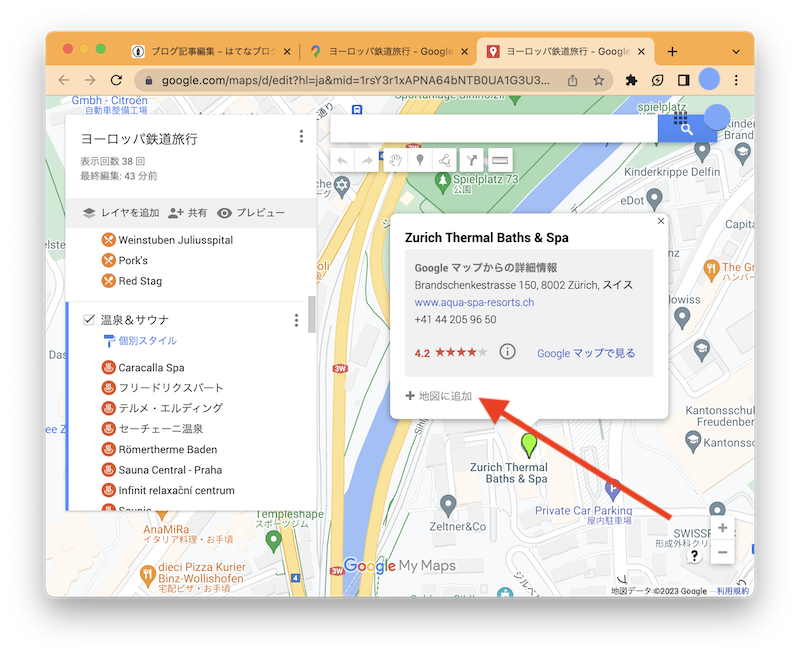Click the share page icon in address bar

[x=572, y=80]
